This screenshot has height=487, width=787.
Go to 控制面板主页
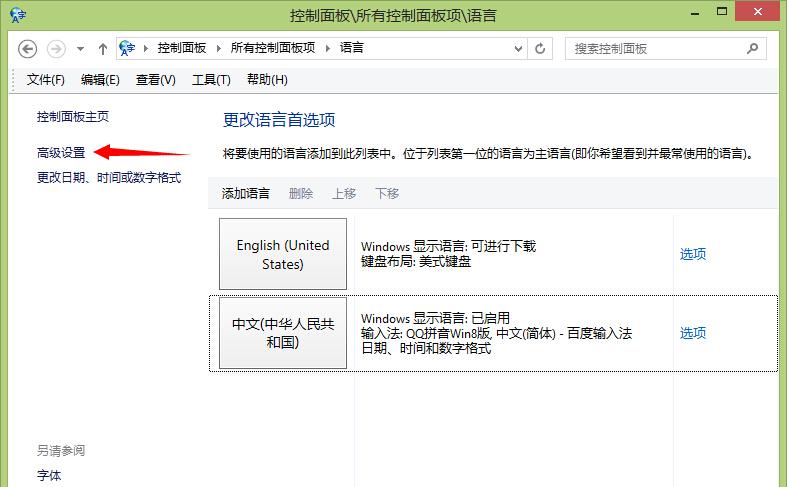coord(73,117)
